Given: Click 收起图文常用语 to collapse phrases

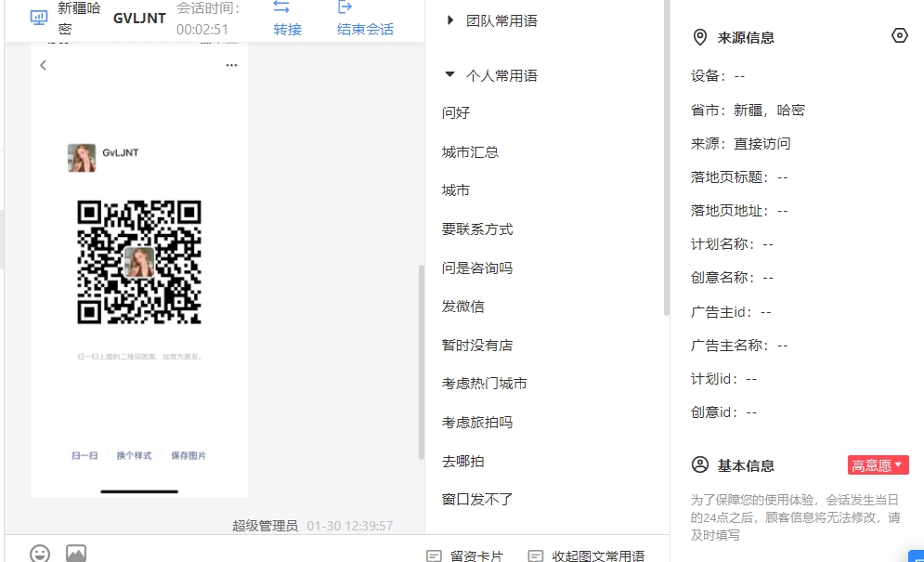Looking at the screenshot, I should point(587,556).
